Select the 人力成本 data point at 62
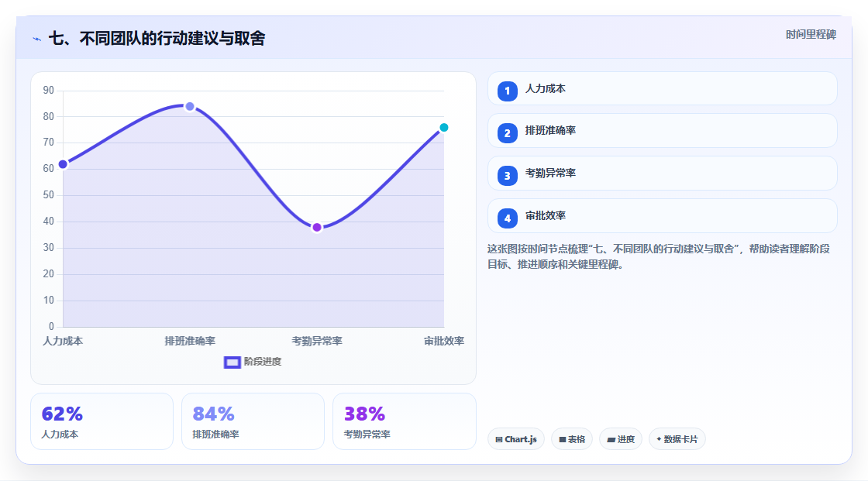Viewport: 868px width, 481px height. pyautogui.click(x=63, y=164)
